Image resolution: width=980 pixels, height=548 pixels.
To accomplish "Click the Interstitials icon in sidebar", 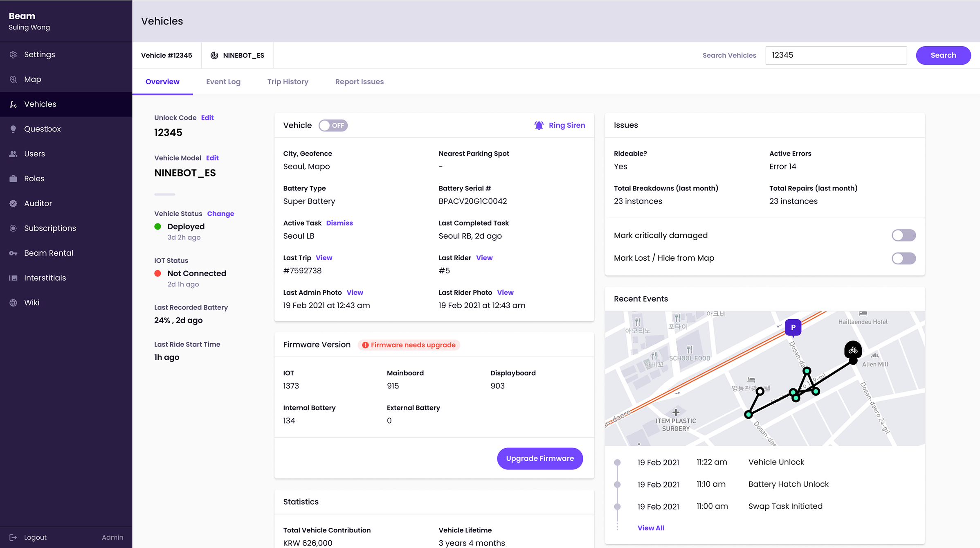I will [x=13, y=278].
